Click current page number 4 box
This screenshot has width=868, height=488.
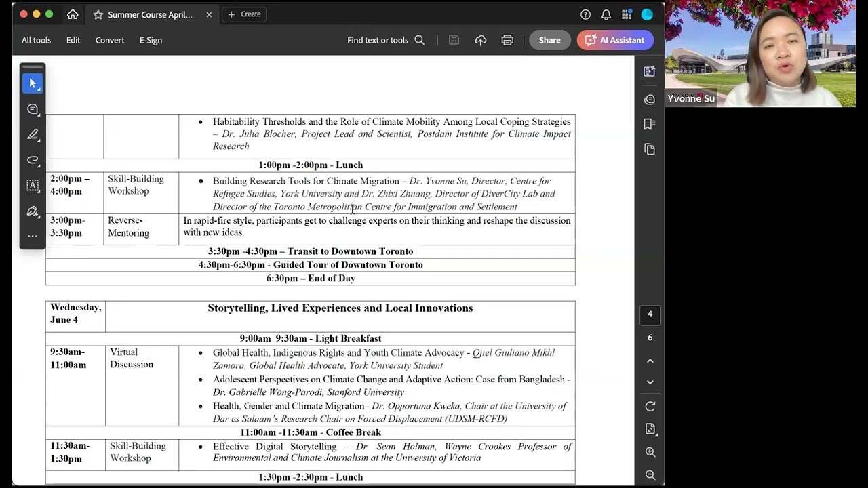650,314
